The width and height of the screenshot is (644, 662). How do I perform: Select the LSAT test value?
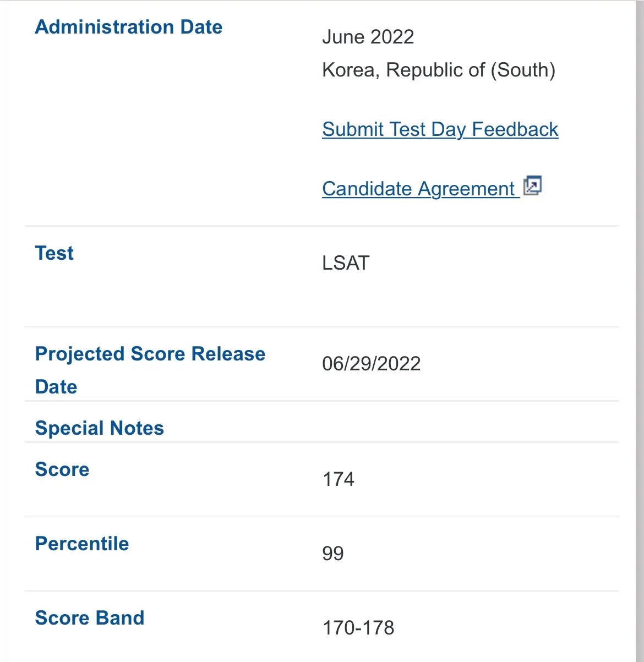tap(346, 263)
